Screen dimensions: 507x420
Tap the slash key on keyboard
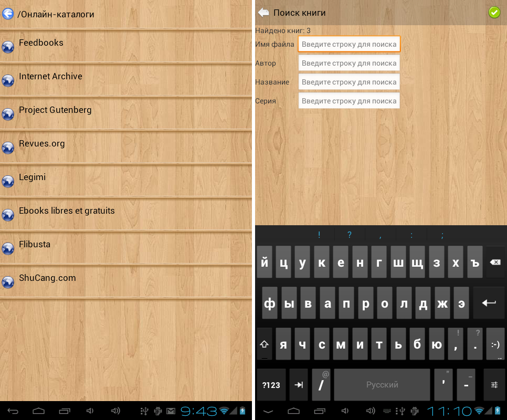pos(321,385)
